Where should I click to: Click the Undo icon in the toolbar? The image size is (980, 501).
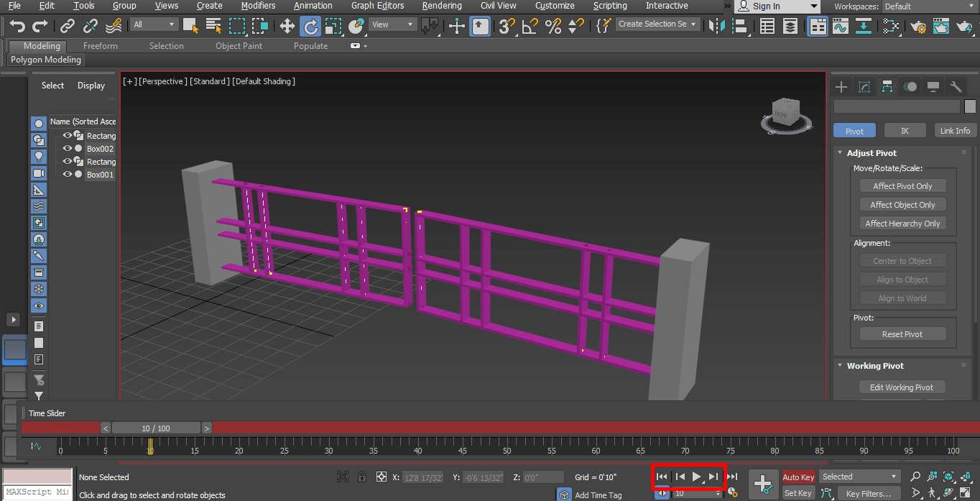[16, 27]
